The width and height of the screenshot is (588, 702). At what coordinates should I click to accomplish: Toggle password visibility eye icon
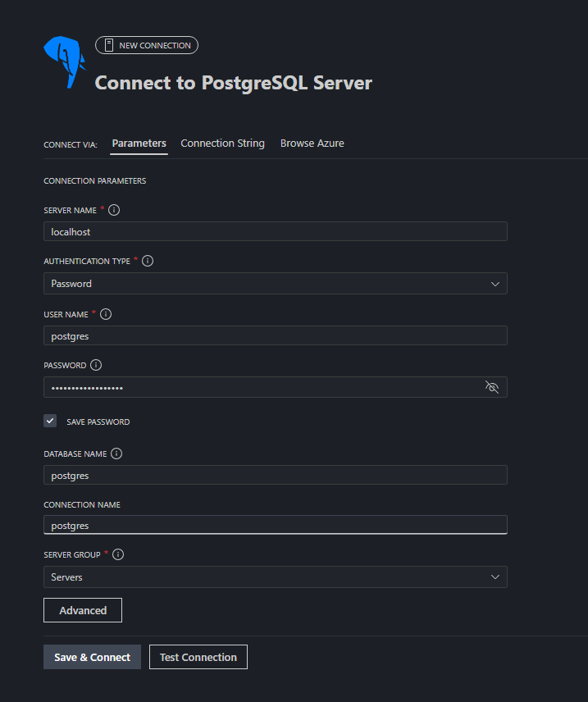(x=492, y=387)
